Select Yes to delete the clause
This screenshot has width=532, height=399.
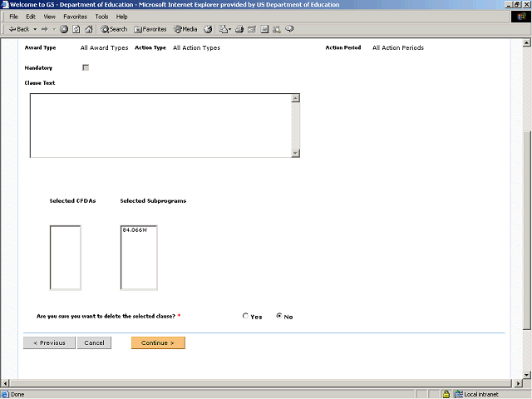(x=245, y=316)
